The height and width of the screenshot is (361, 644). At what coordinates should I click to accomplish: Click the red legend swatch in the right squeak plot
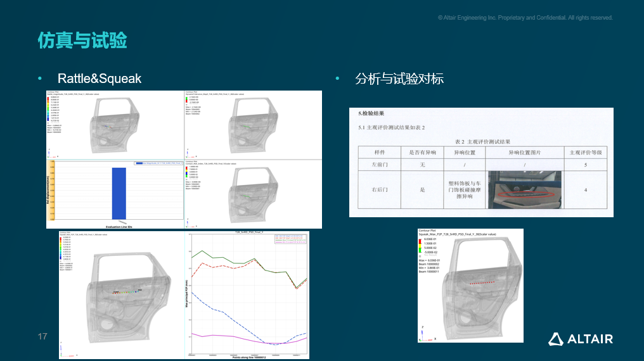420,241
